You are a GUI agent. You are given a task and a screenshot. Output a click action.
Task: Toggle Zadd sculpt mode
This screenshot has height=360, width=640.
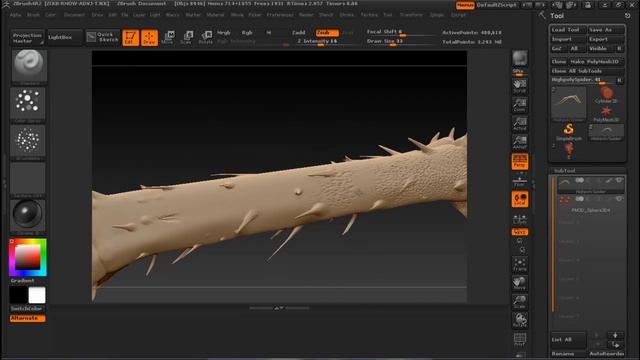[298, 33]
